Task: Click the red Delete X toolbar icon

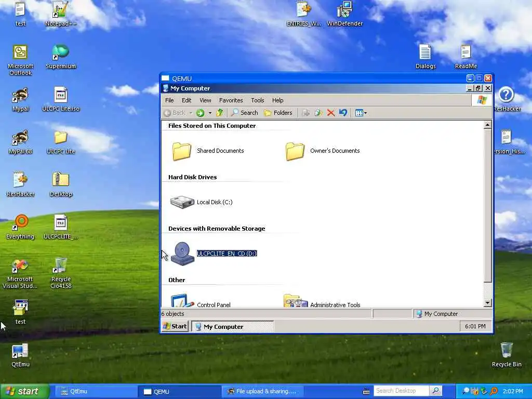Action: click(x=331, y=113)
